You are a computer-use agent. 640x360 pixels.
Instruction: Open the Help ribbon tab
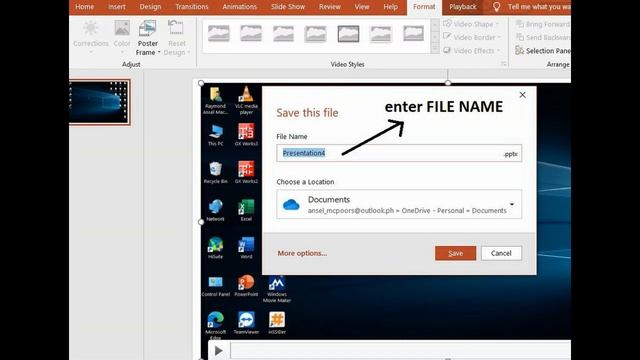391,7
